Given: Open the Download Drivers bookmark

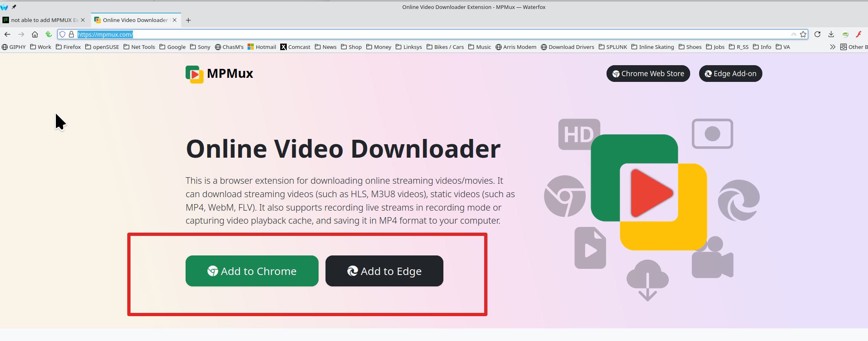Looking at the screenshot, I should [x=567, y=47].
